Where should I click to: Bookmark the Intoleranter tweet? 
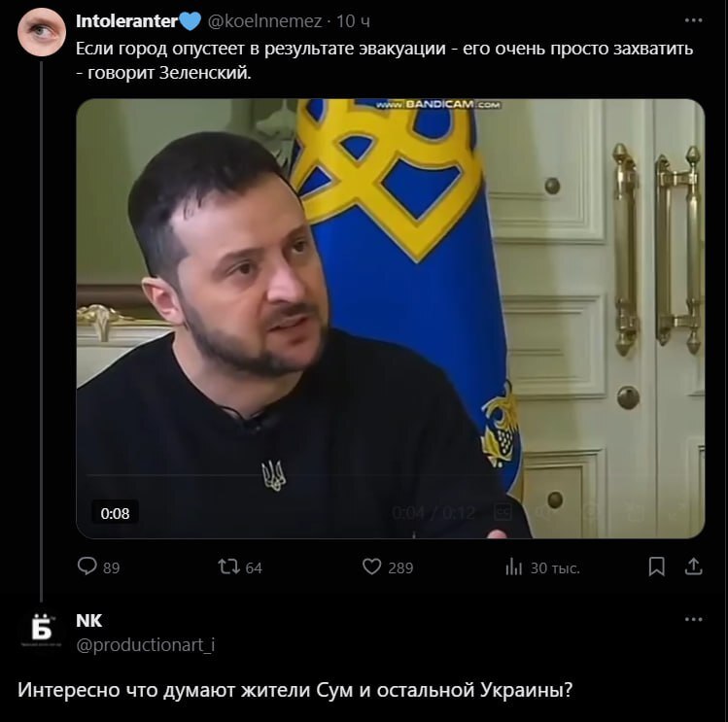click(x=656, y=567)
